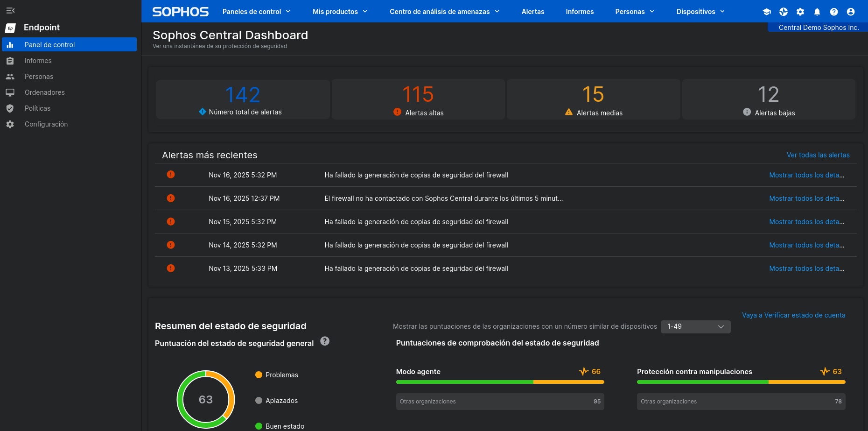
Task: Open Políticas in the left sidebar
Action: [x=37, y=108]
